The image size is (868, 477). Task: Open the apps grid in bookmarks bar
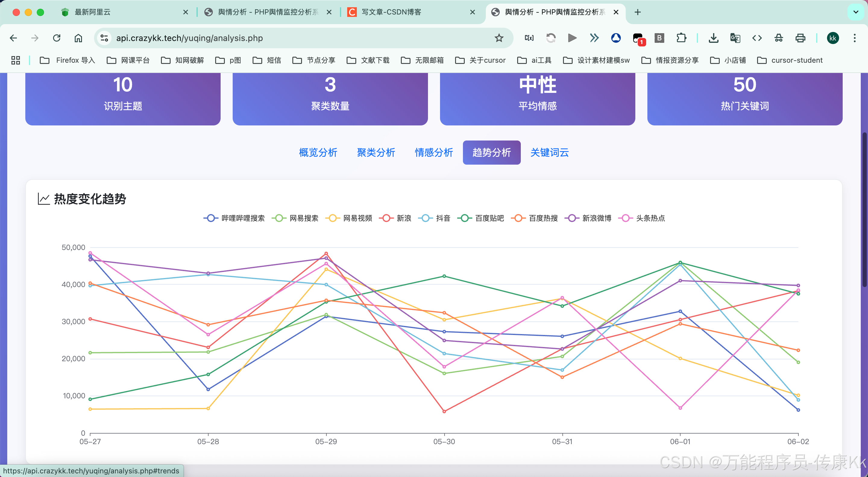point(15,60)
